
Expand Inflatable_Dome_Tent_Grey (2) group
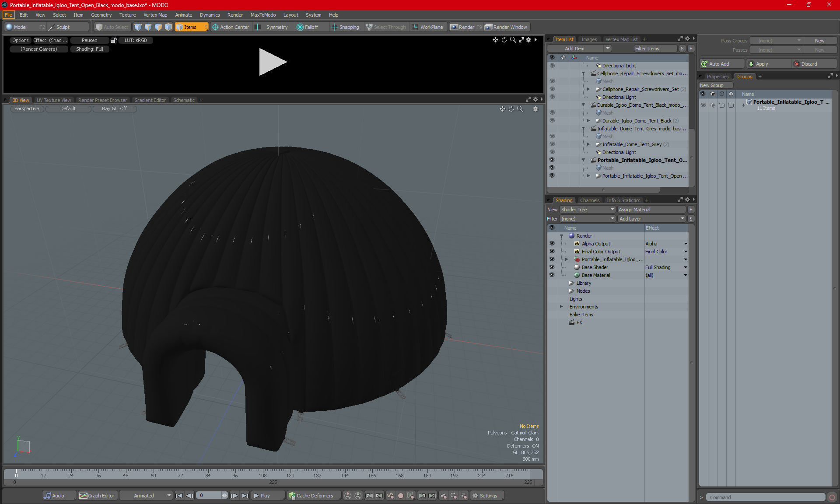click(x=588, y=144)
